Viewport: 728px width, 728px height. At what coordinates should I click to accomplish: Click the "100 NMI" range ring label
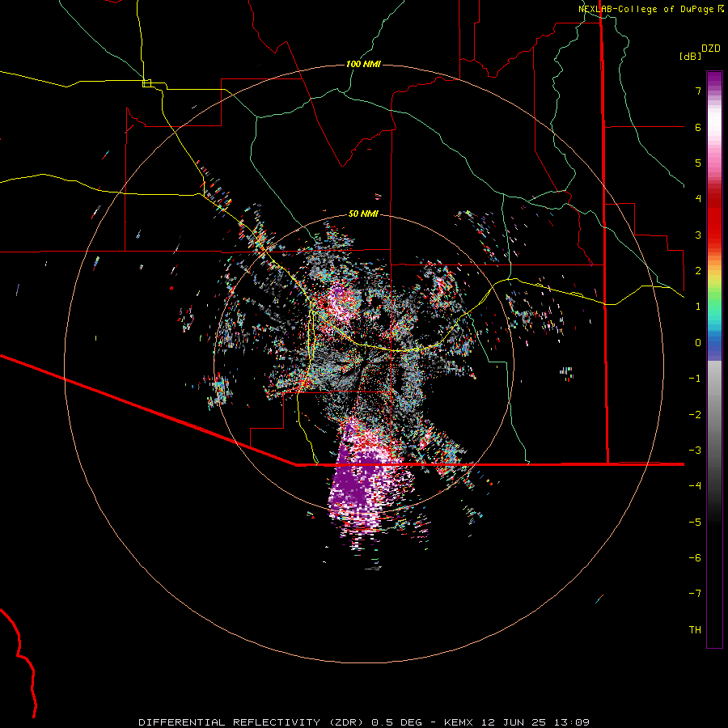coord(363,64)
